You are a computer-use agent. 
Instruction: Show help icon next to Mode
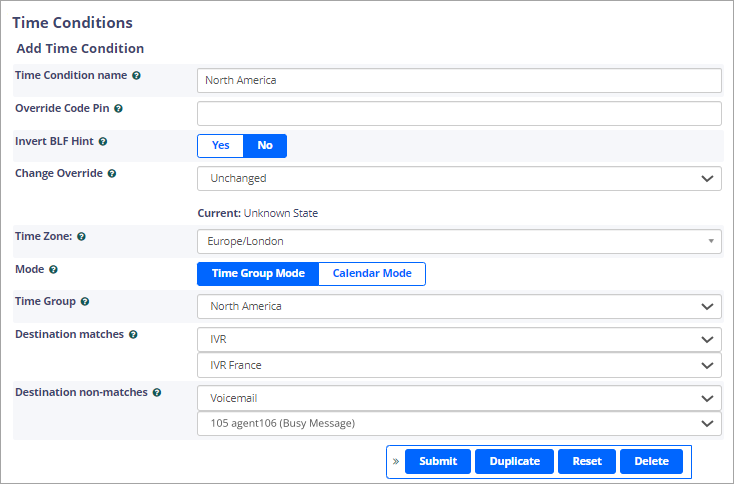(x=53, y=270)
